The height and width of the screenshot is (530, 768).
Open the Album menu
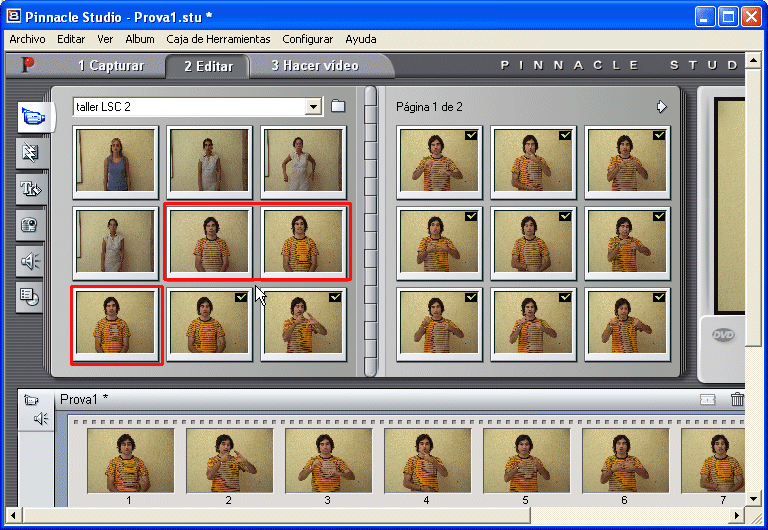click(x=140, y=39)
